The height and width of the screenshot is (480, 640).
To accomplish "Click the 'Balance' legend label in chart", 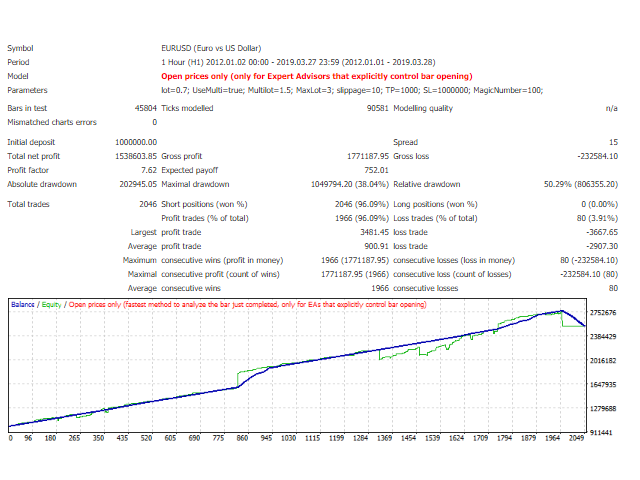I will 23,304.
